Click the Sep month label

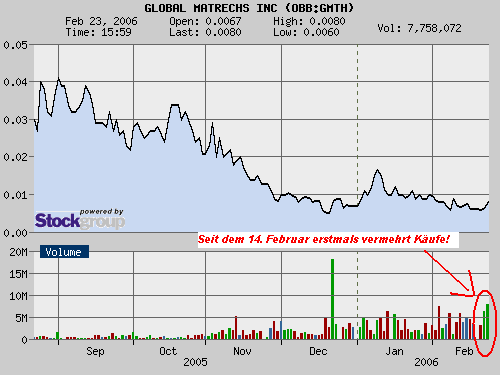(x=95, y=351)
